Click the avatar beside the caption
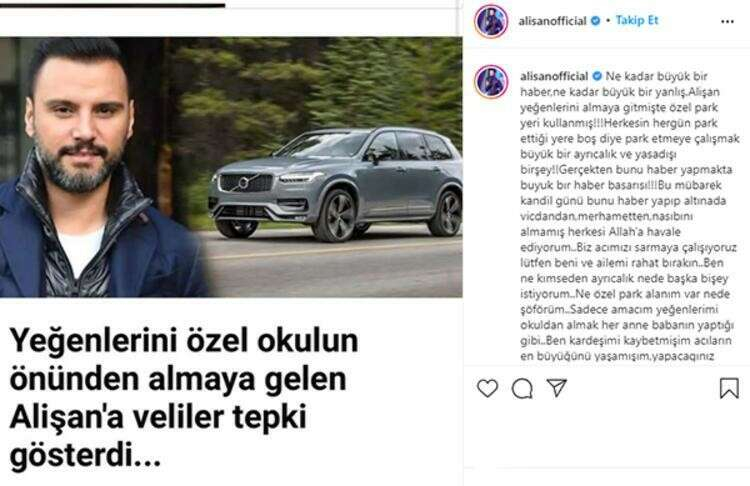 click(x=491, y=82)
